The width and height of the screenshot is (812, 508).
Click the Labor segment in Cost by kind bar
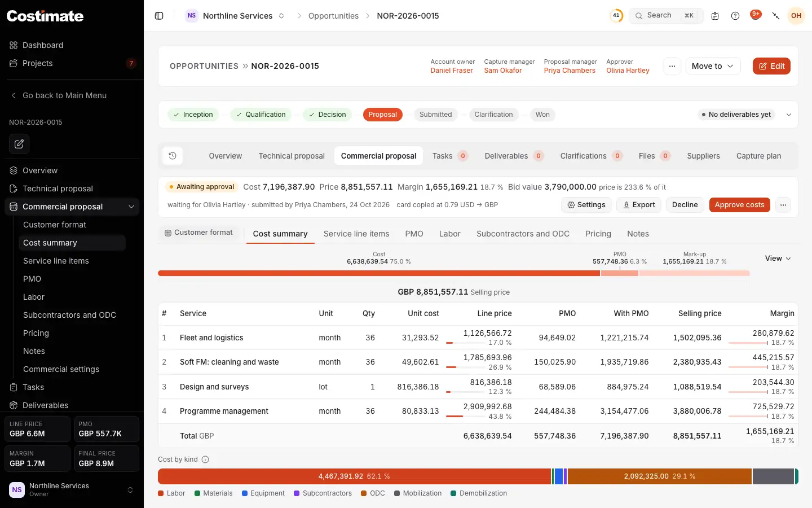354,476
